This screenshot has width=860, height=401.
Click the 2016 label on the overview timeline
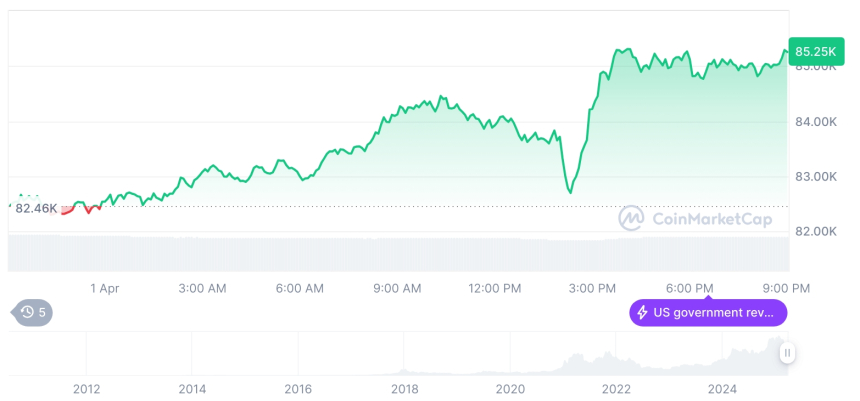[x=298, y=389]
